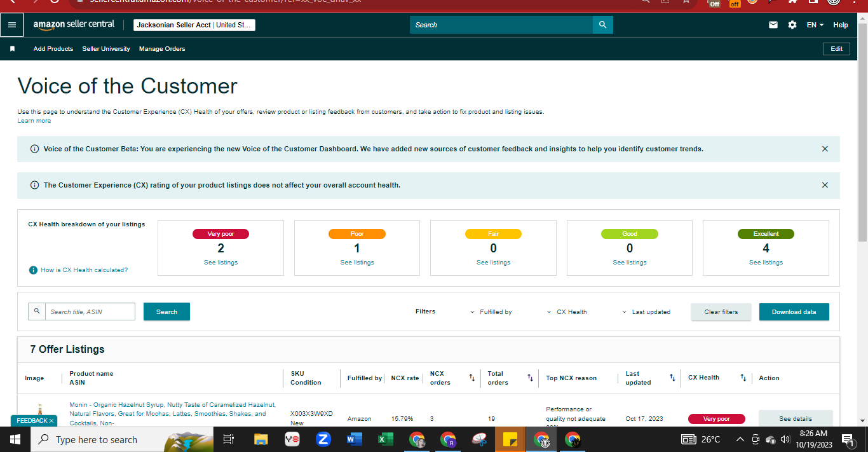The image size is (868, 452).
Task: Click the Learn more link
Action: coord(34,121)
